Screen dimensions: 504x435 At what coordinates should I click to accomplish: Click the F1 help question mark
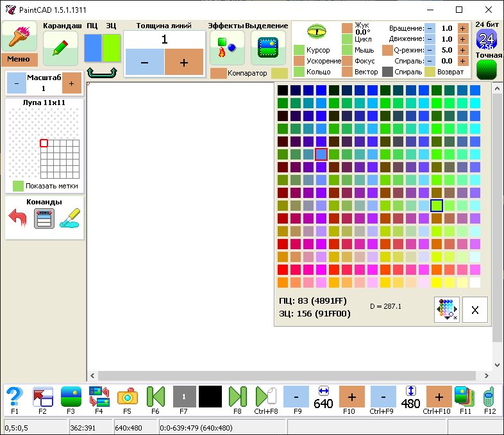tap(14, 396)
